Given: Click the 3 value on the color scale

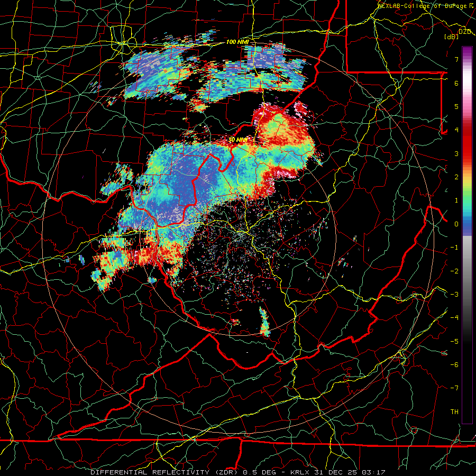Looking at the screenshot, I should point(456,153).
